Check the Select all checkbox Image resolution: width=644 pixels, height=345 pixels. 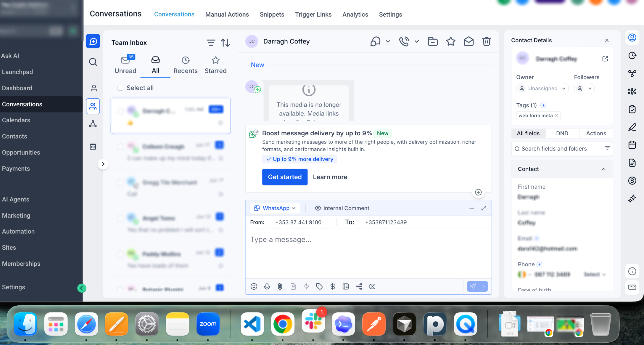point(120,88)
